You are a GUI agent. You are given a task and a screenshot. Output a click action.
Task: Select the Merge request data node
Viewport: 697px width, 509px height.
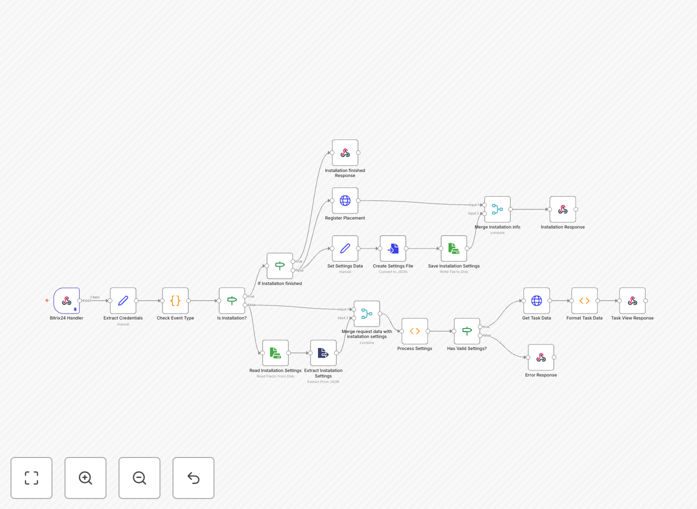367,314
